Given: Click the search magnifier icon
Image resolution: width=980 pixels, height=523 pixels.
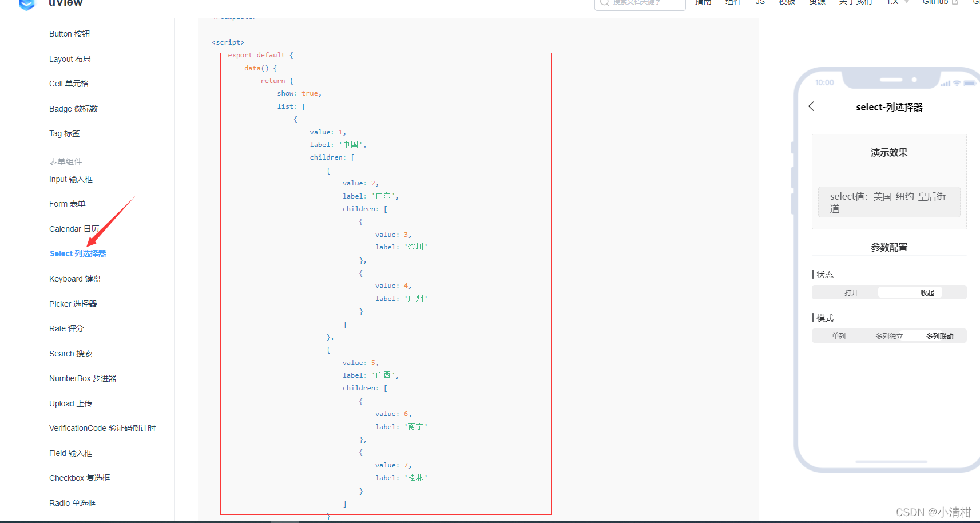Looking at the screenshot, I should (x=604, y=3).
